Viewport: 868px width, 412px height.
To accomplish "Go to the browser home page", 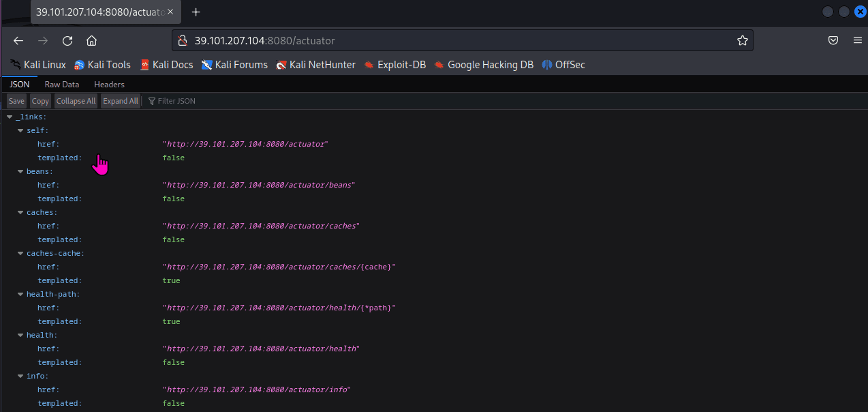I will [x=92, y=40].
